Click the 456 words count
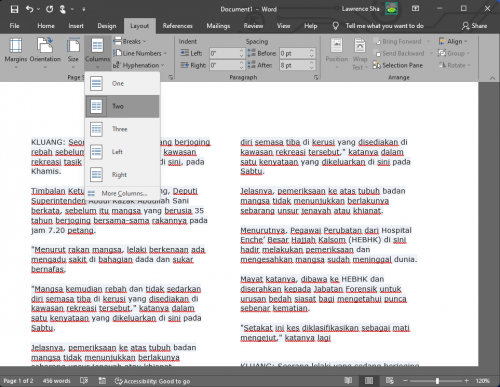The image size is (500, 387). pos(56,381)
